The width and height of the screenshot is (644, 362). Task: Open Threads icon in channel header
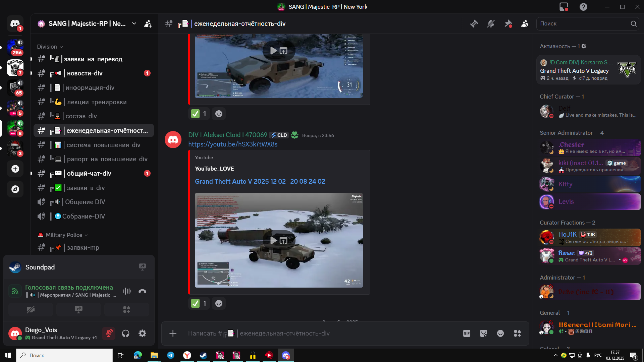point(474,24)
